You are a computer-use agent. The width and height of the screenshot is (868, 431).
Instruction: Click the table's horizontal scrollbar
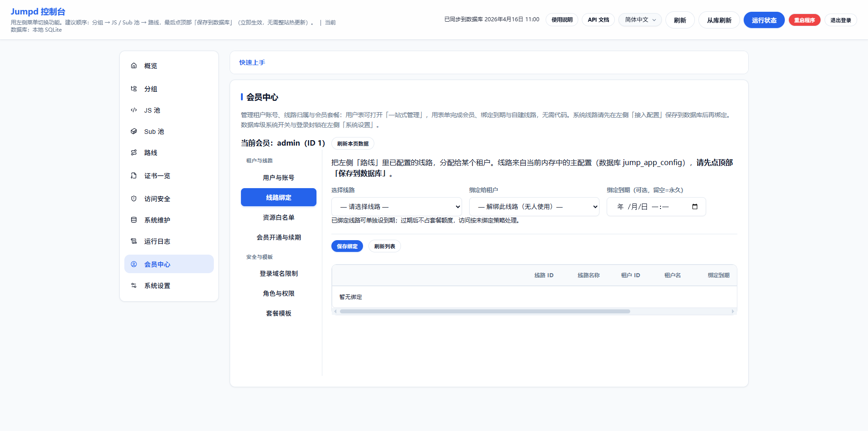[x=485, y=312]
